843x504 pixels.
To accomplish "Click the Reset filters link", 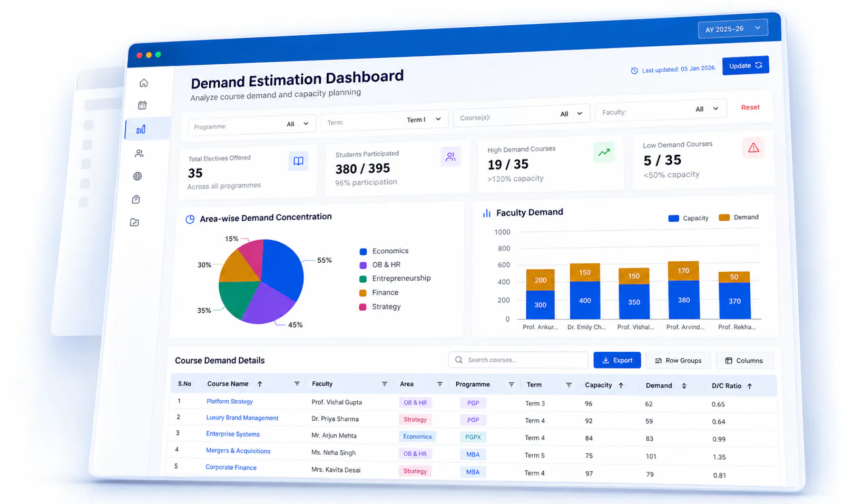I will (x=750, y=107).
